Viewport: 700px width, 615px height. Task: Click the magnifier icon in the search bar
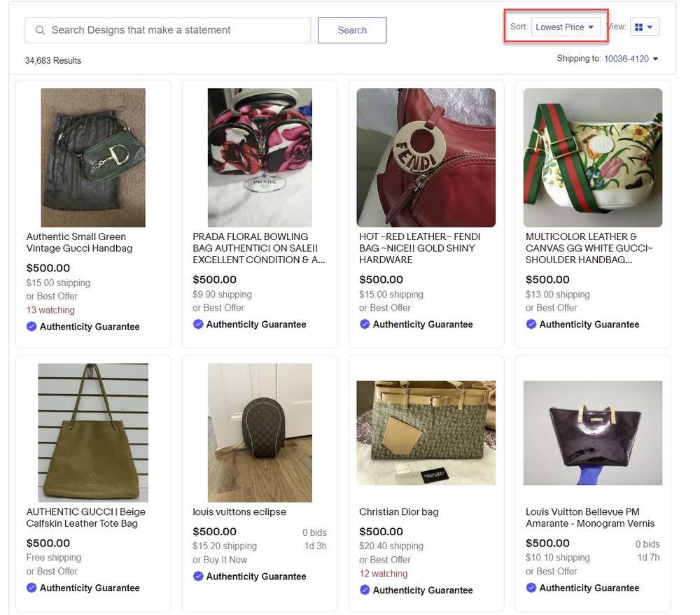(x=39, y=30)
